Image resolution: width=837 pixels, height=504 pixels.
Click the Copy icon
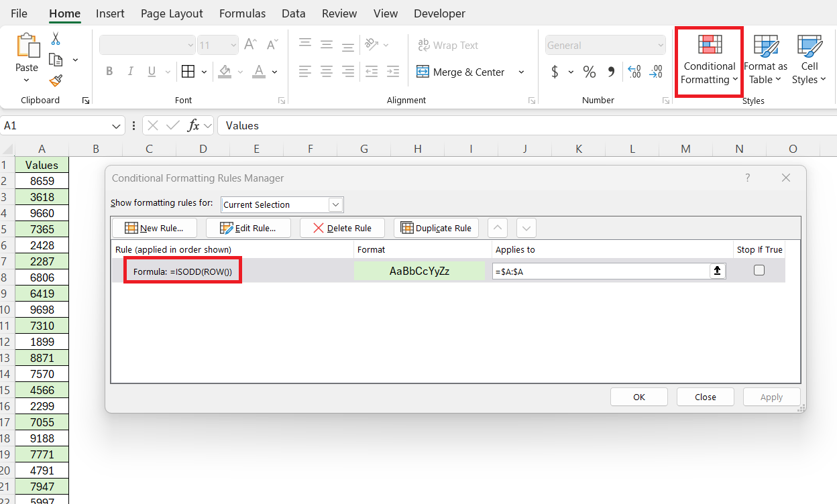click(x=56, y=60)
